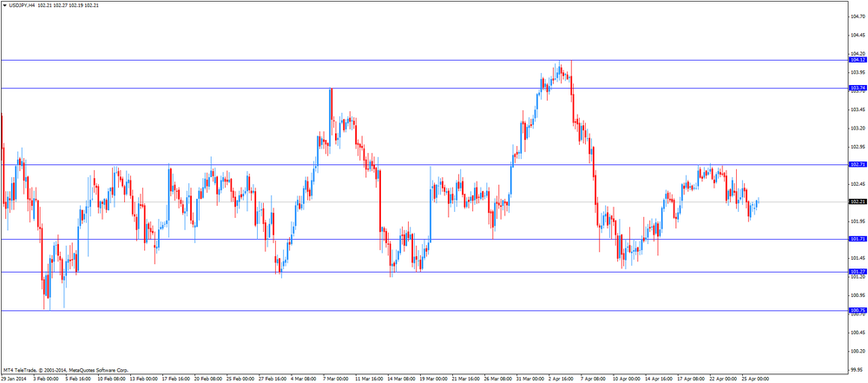Image resolution: width=868 pixels, height=383 pixels.
Task: Click the 100.95 price axis label
Action: click(x=858, y=295)
